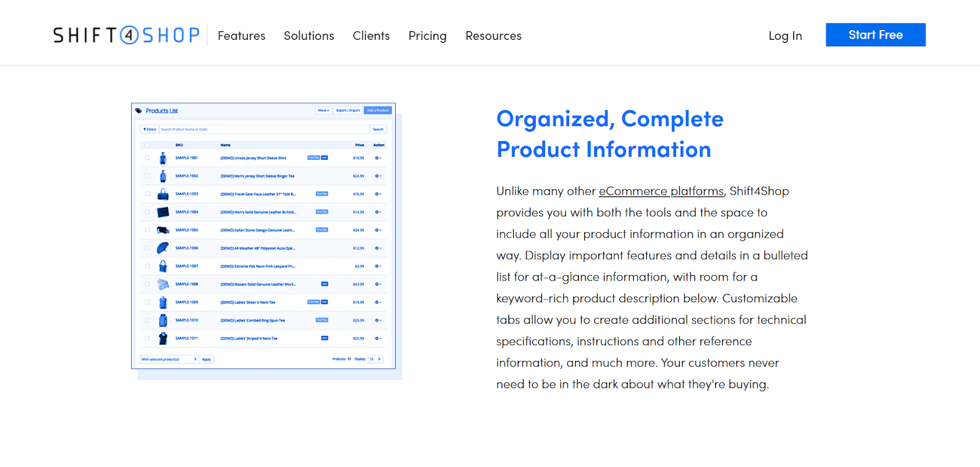
Task: Go to the Clients page
Action: [371, 36]
